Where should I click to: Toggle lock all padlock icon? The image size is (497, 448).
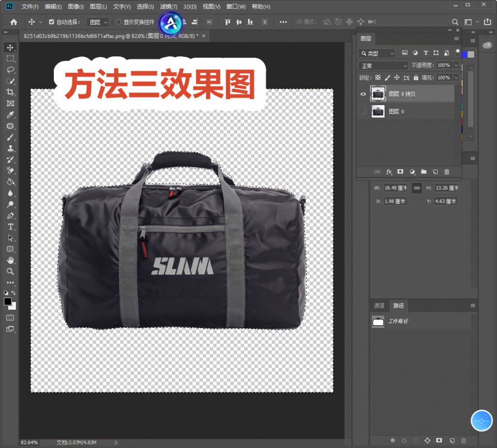tap(416, 78)
